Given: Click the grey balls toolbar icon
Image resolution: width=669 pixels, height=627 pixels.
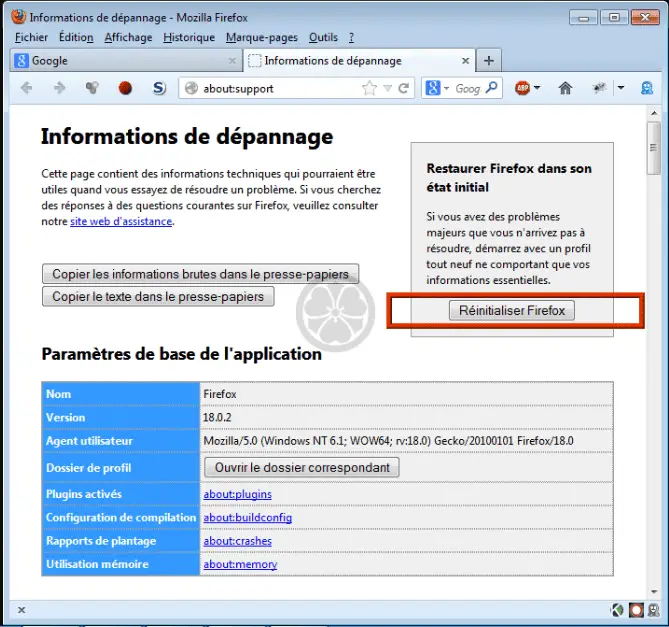Looking at the screenshot, I should pos(92,88).
